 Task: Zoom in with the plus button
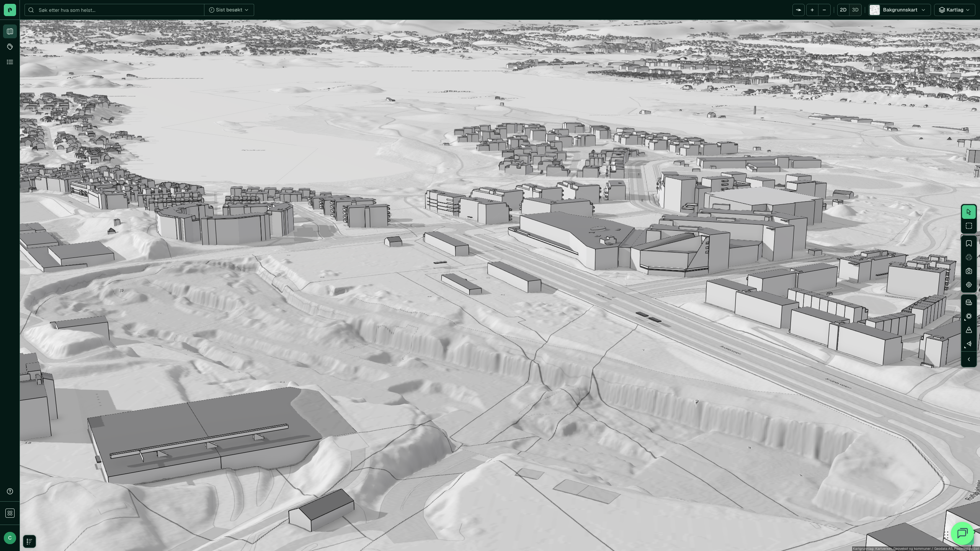(812, 10)
